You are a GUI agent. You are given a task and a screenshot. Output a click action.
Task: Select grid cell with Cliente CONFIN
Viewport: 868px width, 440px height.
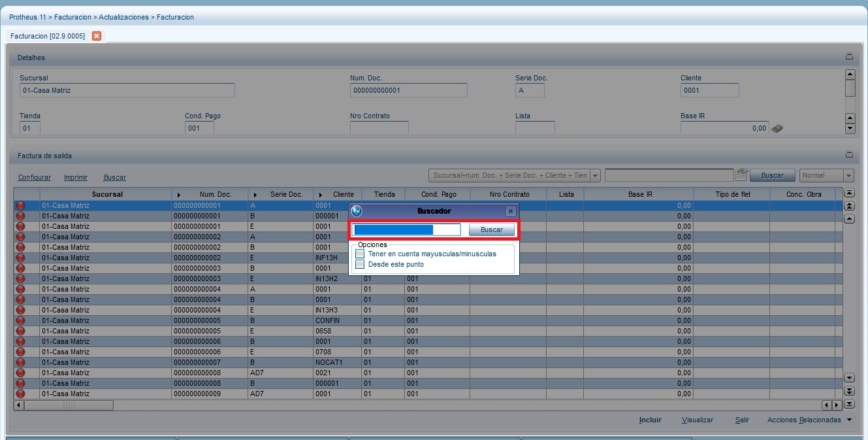tap(338, 320)
